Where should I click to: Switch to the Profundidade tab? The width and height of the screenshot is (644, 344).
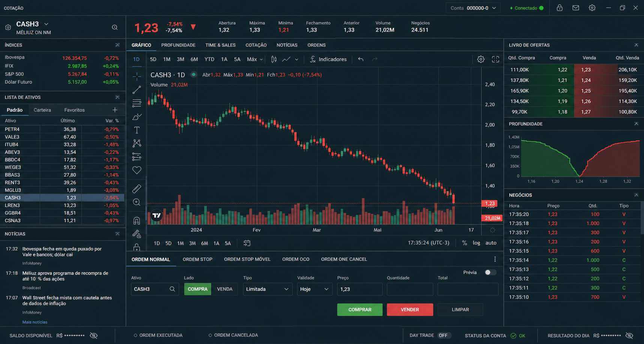178,45
